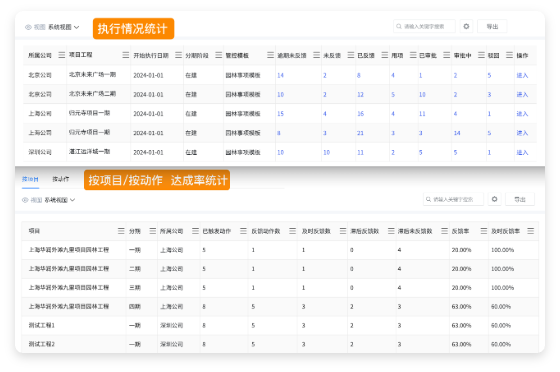560x372 pixels.
Task: Select 2024-01-01 date for 北京未来广场二期
Action: (x=148, y=95)
